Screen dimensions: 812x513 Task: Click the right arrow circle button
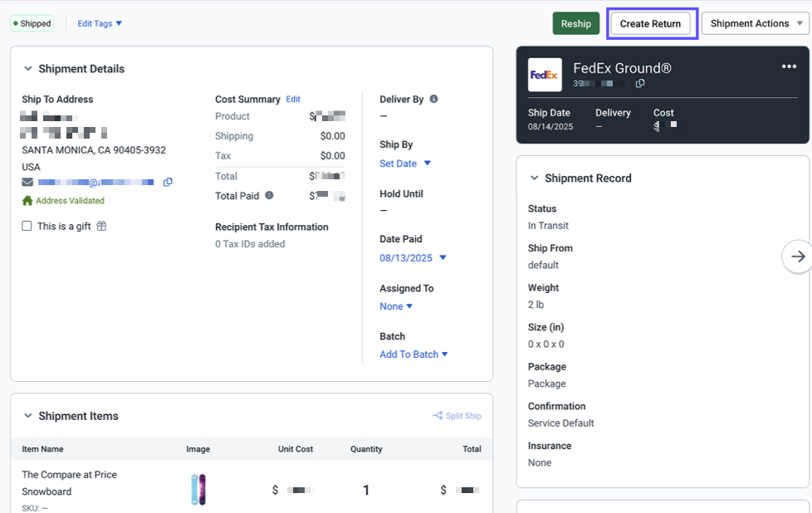click(x=798, y=256)
